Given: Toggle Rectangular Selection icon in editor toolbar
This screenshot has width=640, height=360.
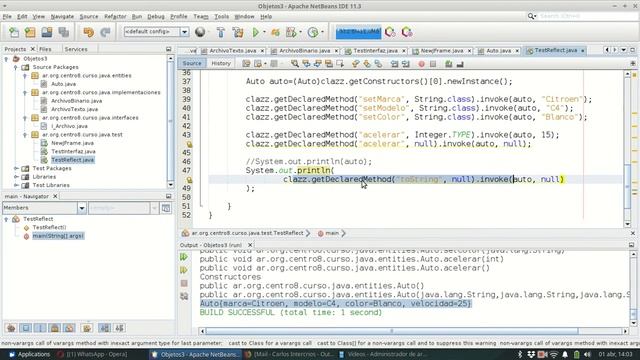Looking at the screenshot, I should tap(340, 64).
